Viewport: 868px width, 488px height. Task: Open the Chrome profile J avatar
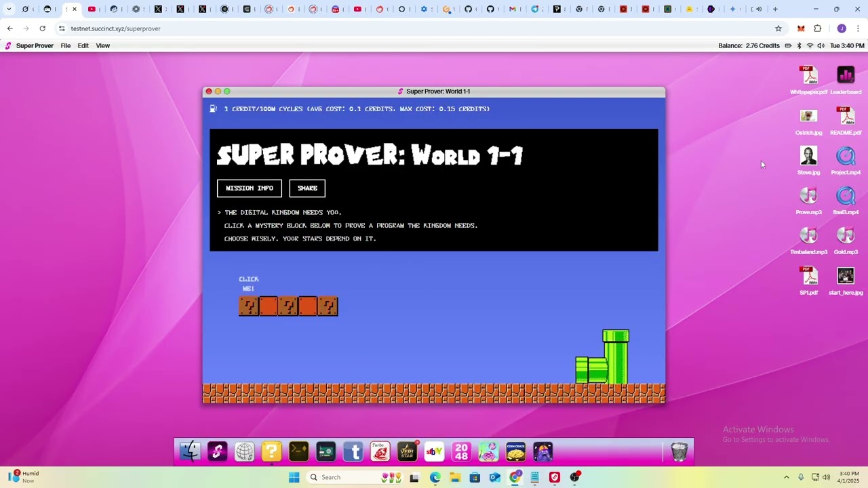tap(842, 28)
